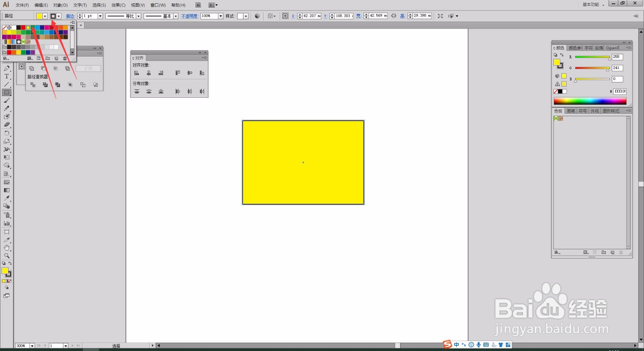Switch to the 画笔 tab
Viewport: 644px width, 351px height.
(571, 111)
